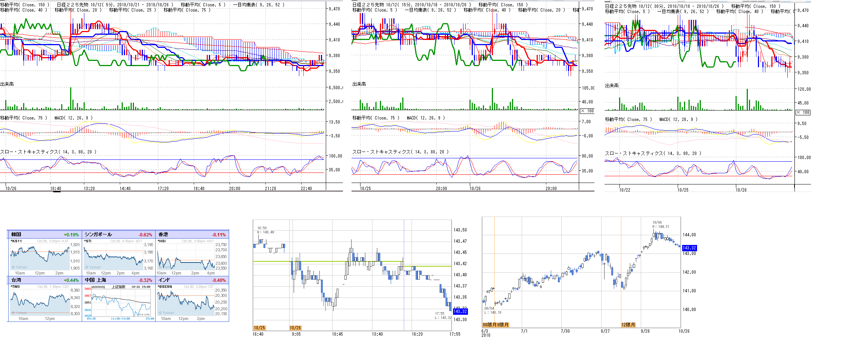Click the orange 06限月9限月 contract marker

click(x=496, y=325)
